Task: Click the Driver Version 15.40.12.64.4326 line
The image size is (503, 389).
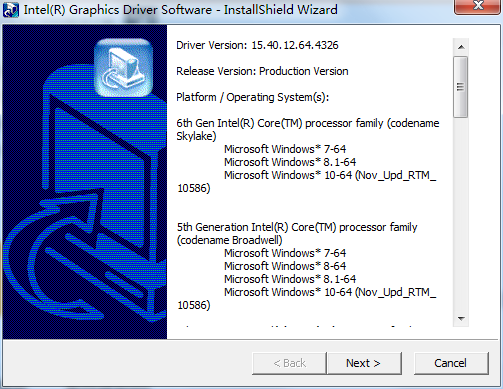Action: pyautogui.click(x=257, y=45)
